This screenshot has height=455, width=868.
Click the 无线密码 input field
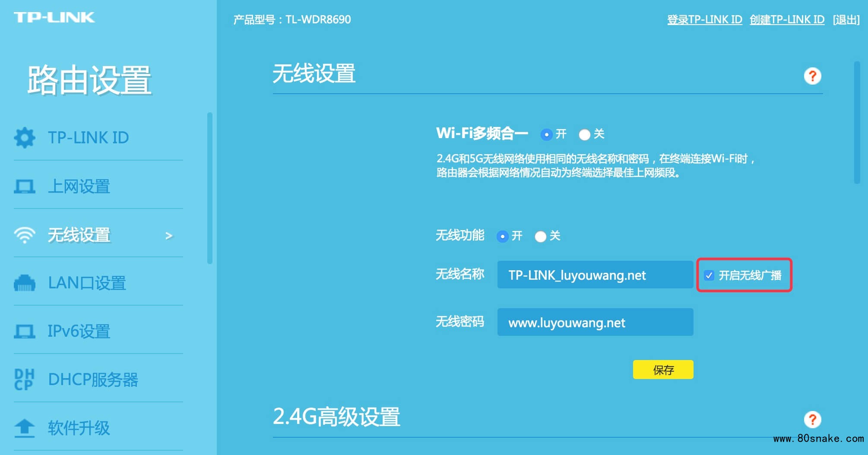coord(595,322)
